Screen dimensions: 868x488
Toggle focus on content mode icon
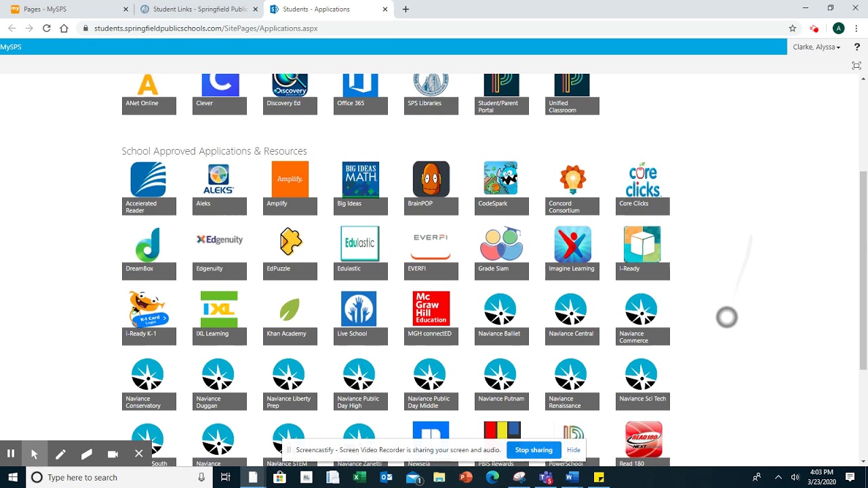[x=856, y=66]
